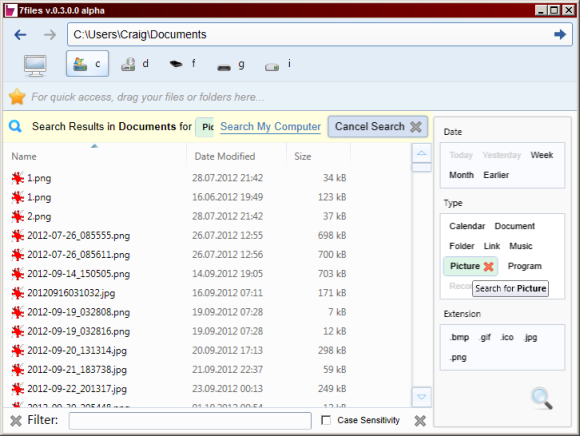Click the Filter text field
This screenshot has width=580, height=436.
pos(190,420)
